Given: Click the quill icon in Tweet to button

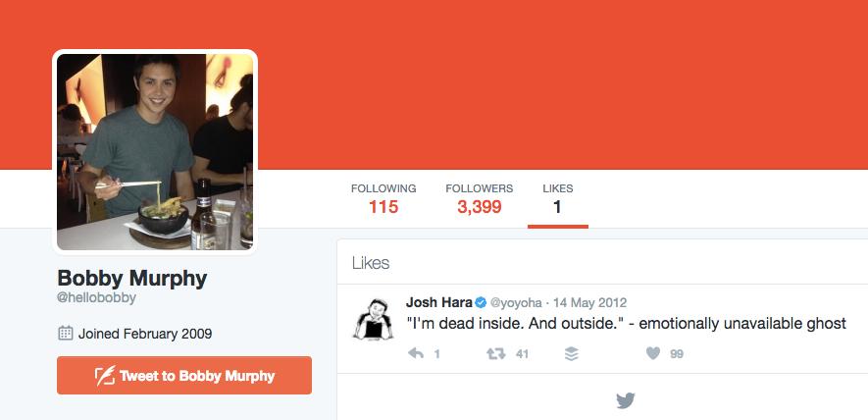Looking at the screenshot, I should (x=105, y=376).
